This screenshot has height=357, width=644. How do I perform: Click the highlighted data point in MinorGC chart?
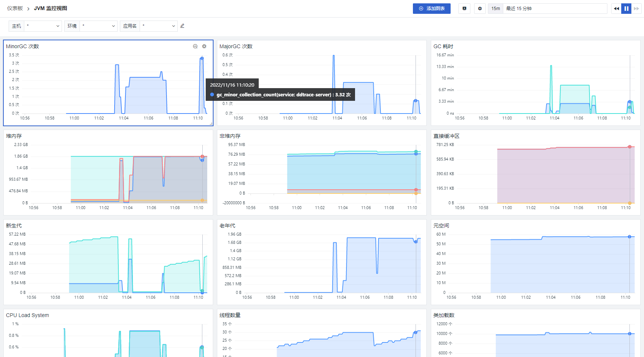(x=202, y=58)
